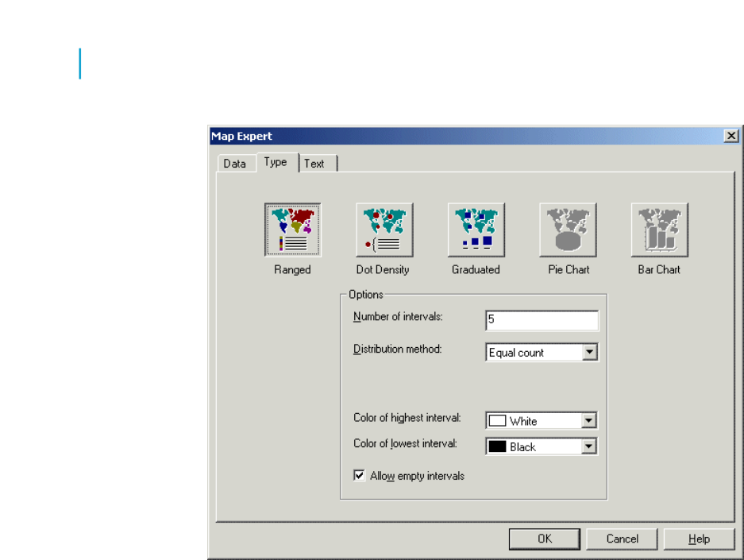Image resolution: width=744 pixels, height=560 pixels.
Task: Click the Bar Chart label text
Action: pos(659,269)
